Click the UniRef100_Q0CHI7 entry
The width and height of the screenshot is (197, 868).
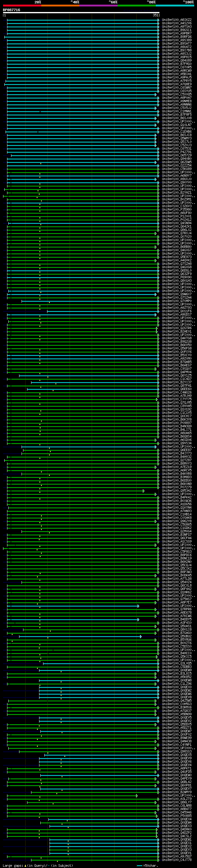(177, 416)
